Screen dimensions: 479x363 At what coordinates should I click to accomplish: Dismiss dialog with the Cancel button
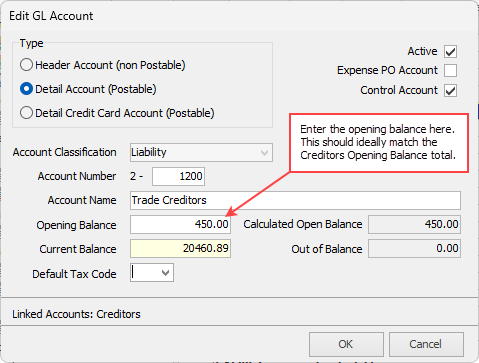(x=426, y=344)
